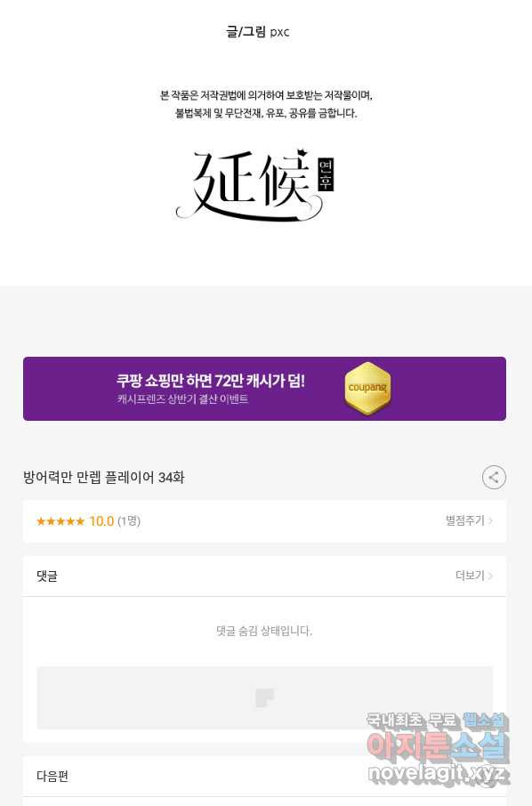Image resolution: width=532 pixels, height=806 pixels.
Task: Click the 延候 studio logo
Action: click(x=255, y=186)
